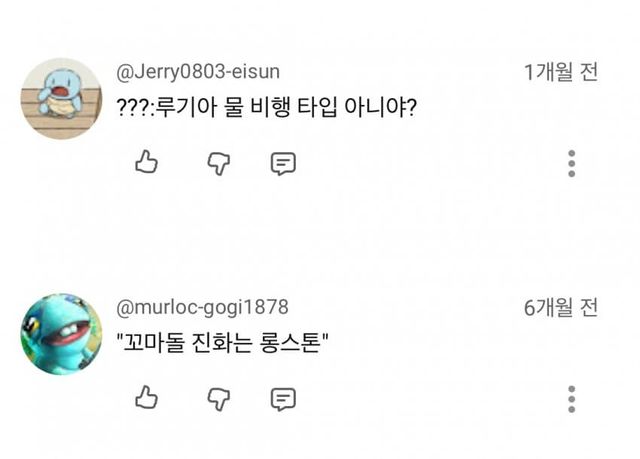This screenshot has height=459, width=640.
Task: Select the comment text "꼬마돌 진화는 롱스톤"
Action: click(226, 341)
